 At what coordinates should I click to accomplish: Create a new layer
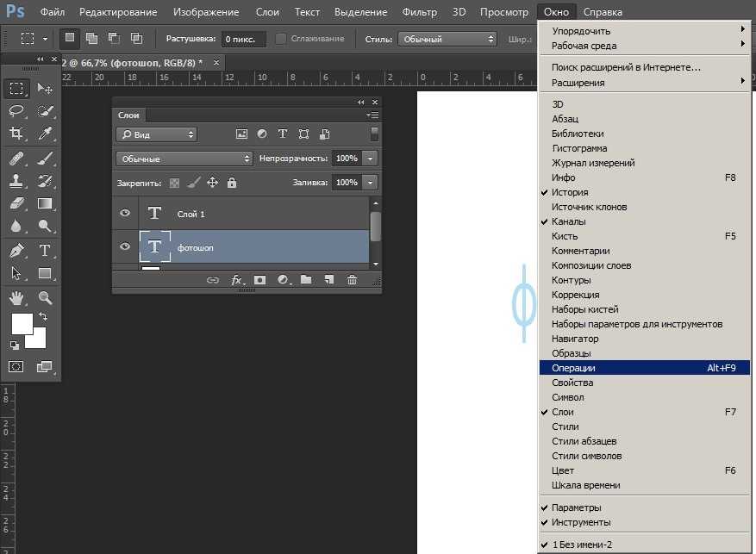coord(329,279)
